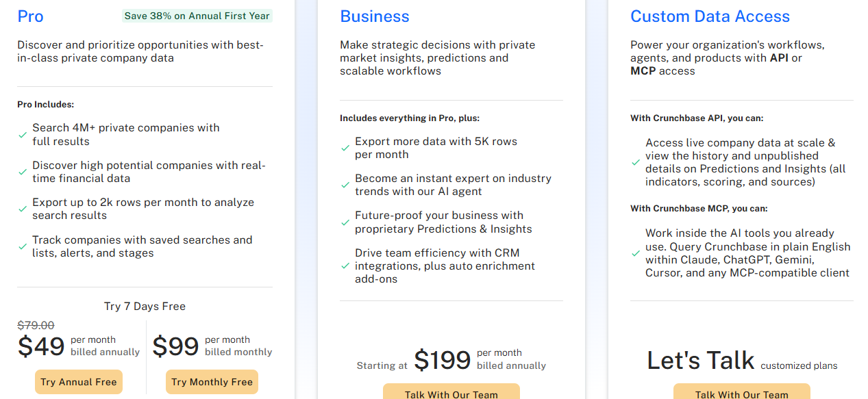Click checkmark next to Drive team efficiency with CRM

pos(345,266)
